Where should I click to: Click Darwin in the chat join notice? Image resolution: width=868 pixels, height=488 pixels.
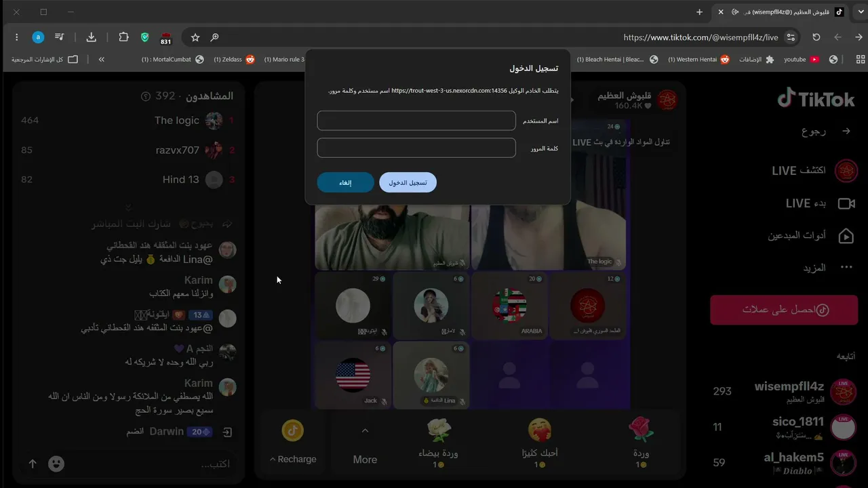point(166,432)
